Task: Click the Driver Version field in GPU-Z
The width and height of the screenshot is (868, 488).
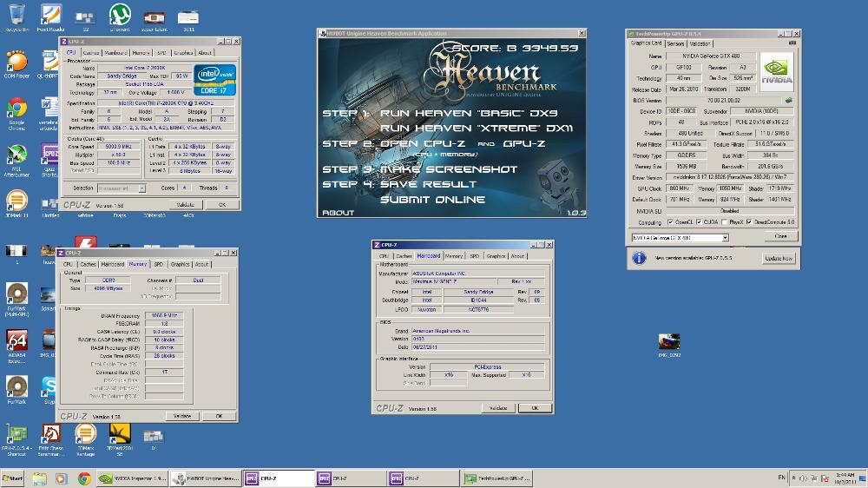Action: (x=730, y=177)
